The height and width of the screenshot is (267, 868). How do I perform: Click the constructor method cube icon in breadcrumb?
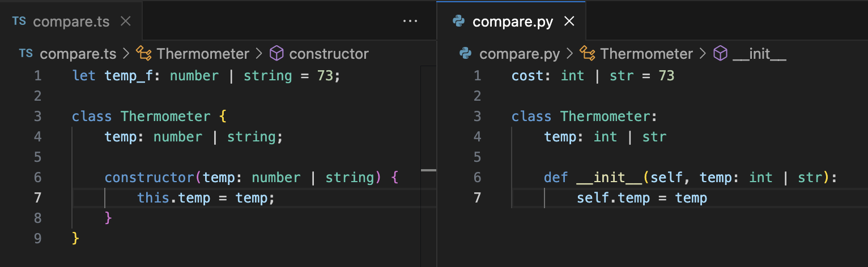pyautogui.click(x=276, y=54)
